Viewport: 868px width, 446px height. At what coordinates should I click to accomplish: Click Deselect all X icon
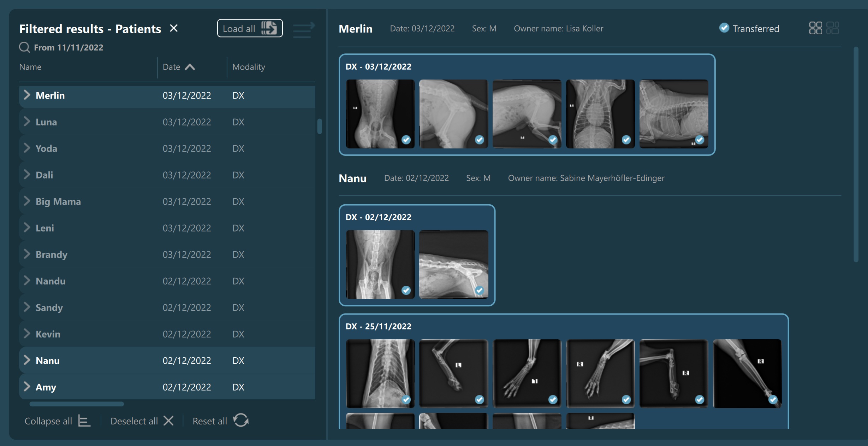tap(168, 421)
